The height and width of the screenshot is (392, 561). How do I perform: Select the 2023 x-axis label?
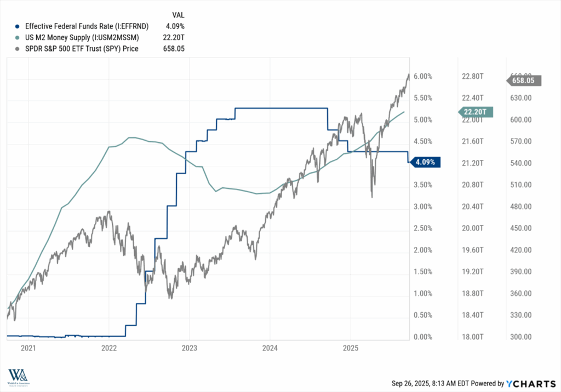pos(189,348)
